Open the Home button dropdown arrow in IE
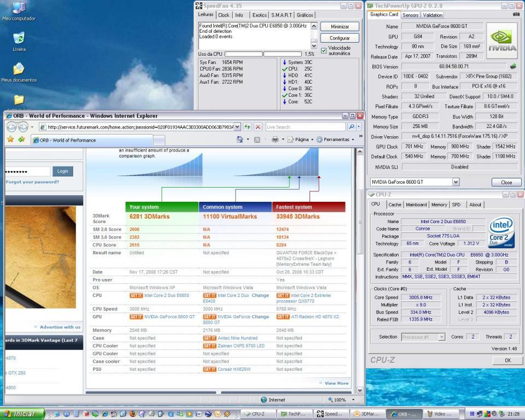 pyautogui.click(x=248, y=139)
